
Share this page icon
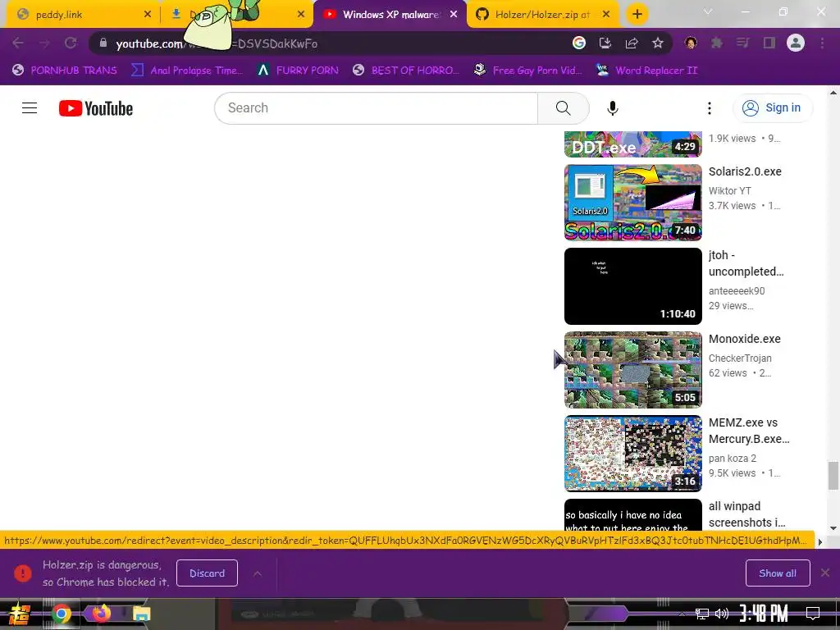tap(632, 43)
